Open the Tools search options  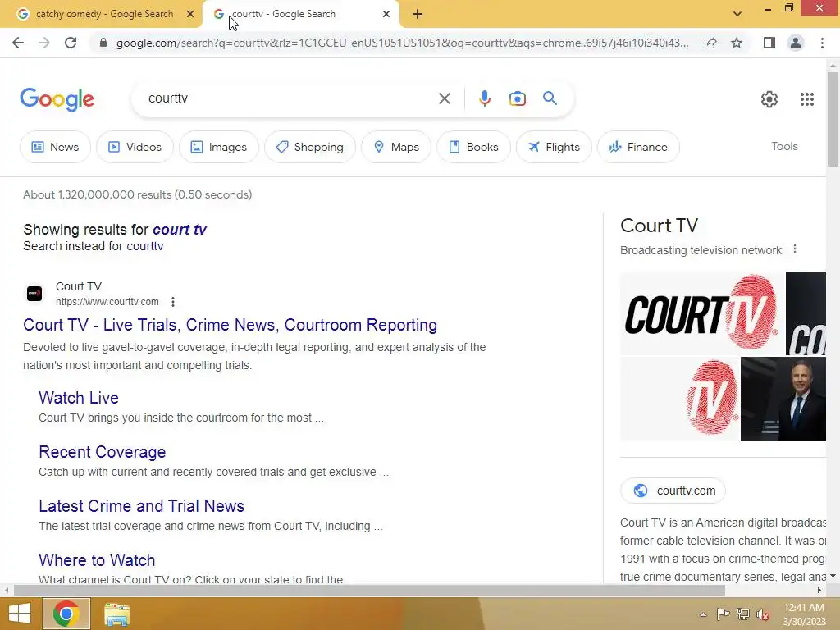pyautogui.click(x=784, y=146)
